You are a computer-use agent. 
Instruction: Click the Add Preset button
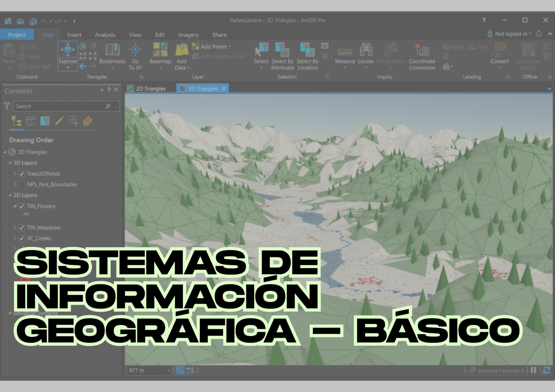point(214,47)
